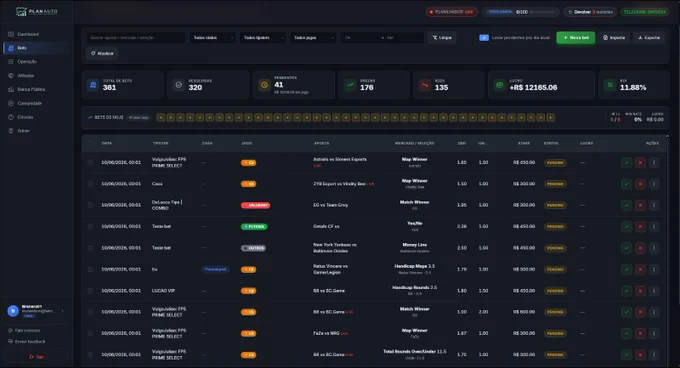This screenshot has width=680, height=368.
Task: Mark the New York Yankees bet as green
Action: [626, 248]
